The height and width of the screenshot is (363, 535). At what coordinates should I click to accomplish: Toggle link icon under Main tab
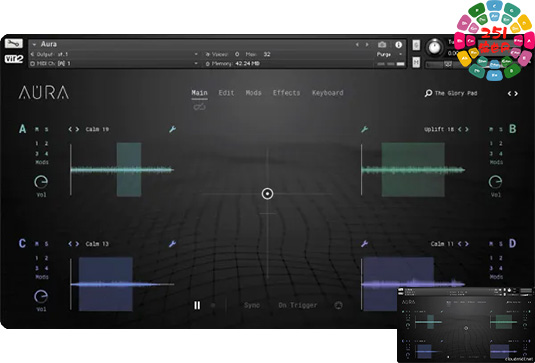pyautogui.click(x=200, y=107)
